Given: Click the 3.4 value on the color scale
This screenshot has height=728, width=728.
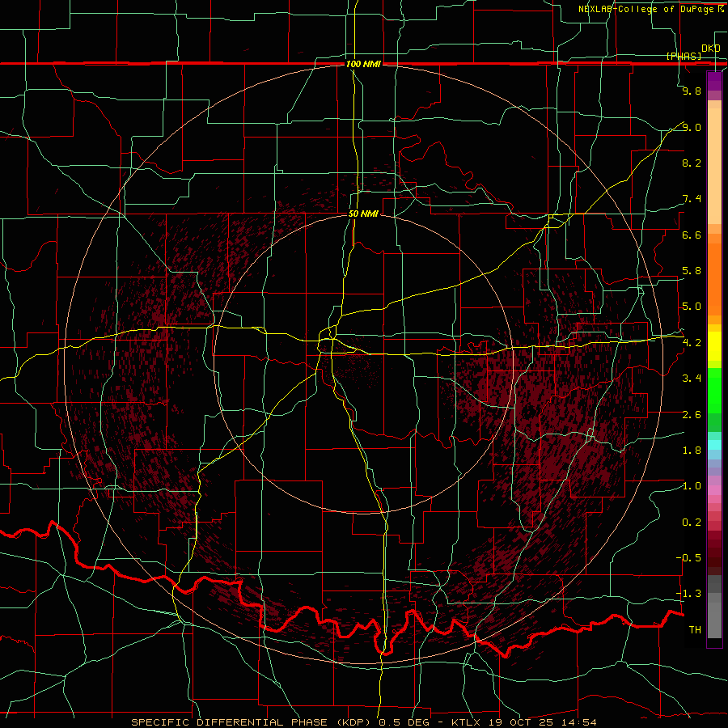Looking at the screenshot, I should [692, 379].
